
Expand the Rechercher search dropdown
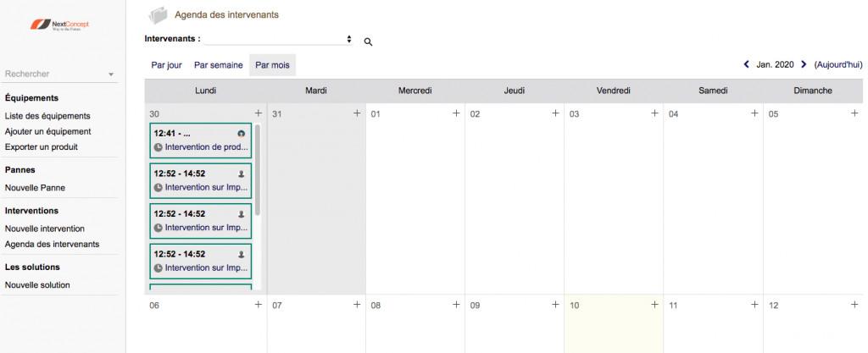point(110,74)
